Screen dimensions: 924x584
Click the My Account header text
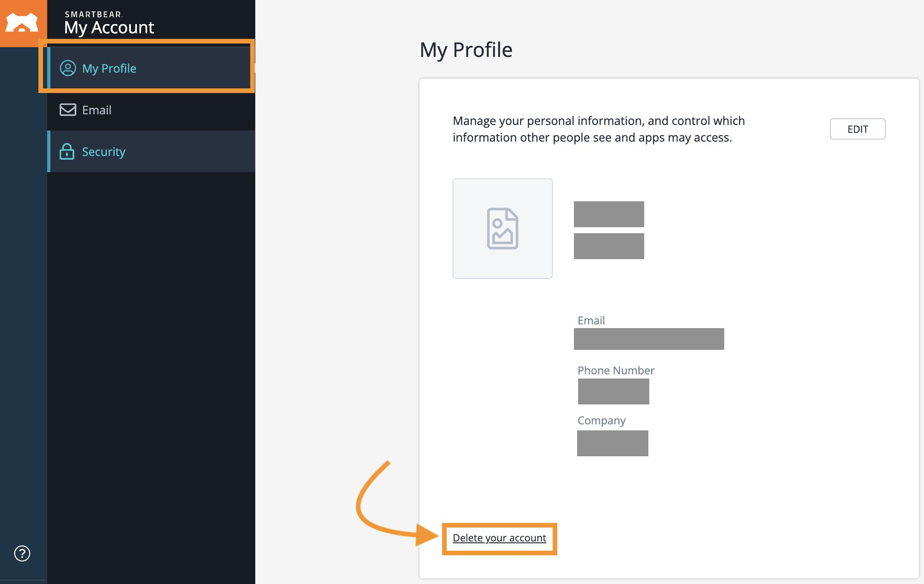point(109,27)
